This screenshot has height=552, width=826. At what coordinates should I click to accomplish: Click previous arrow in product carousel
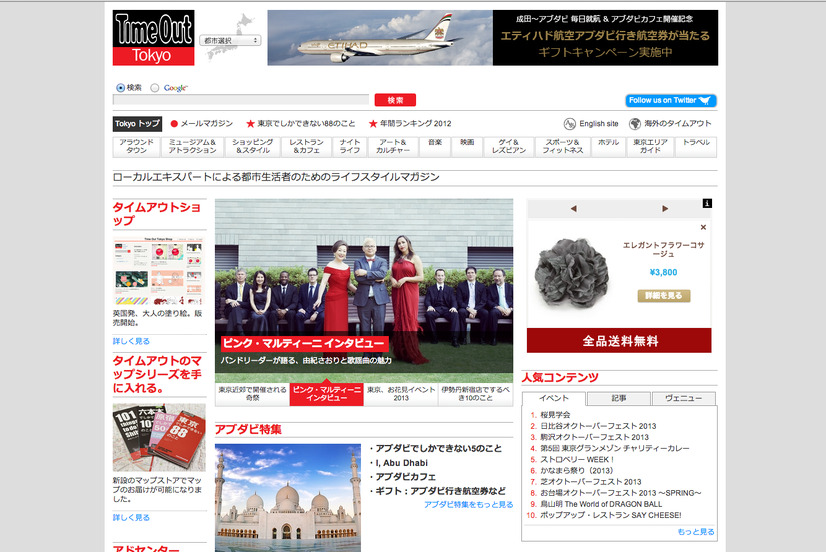pos(574,209)
